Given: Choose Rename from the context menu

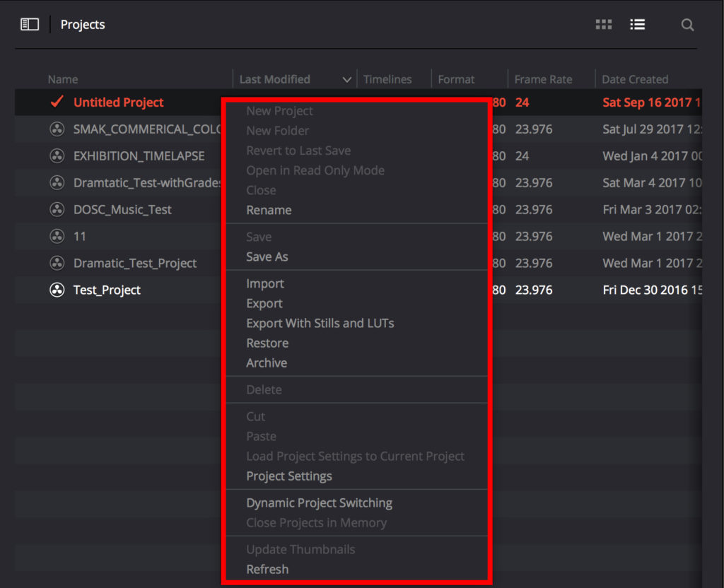Looking at the screenshot, I should click(269, 210).
